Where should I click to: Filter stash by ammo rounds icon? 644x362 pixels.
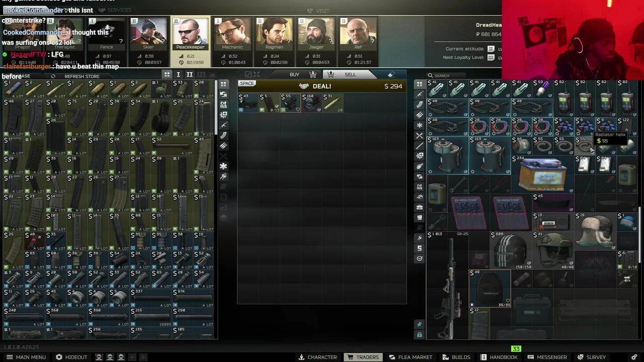pos(420,115)
